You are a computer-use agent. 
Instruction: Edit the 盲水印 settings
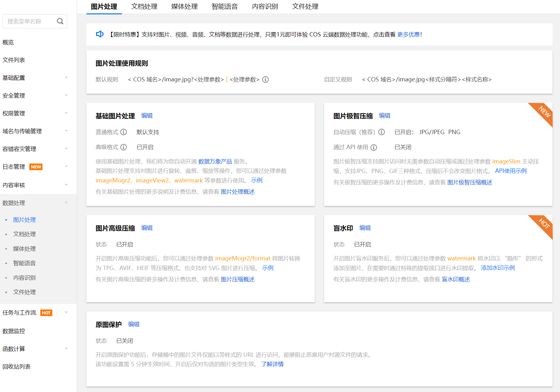tap(365, 228)
